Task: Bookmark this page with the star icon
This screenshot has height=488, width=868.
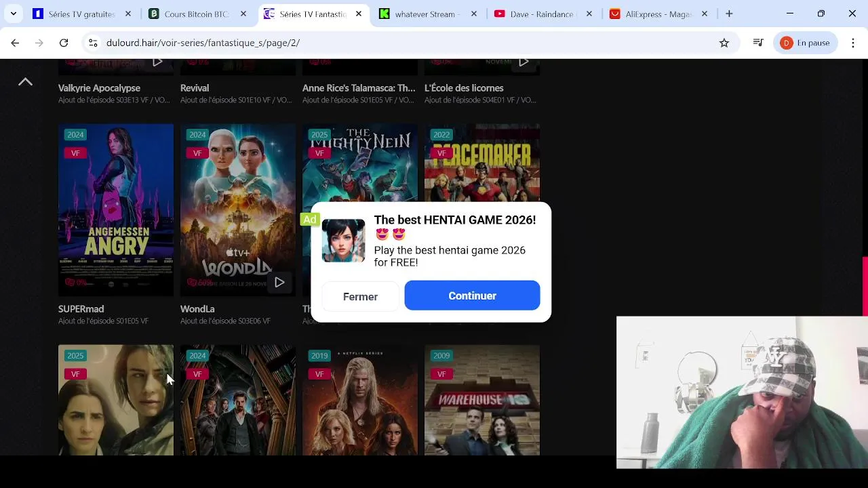Action: pyautogui.click(x=724, y=43)
